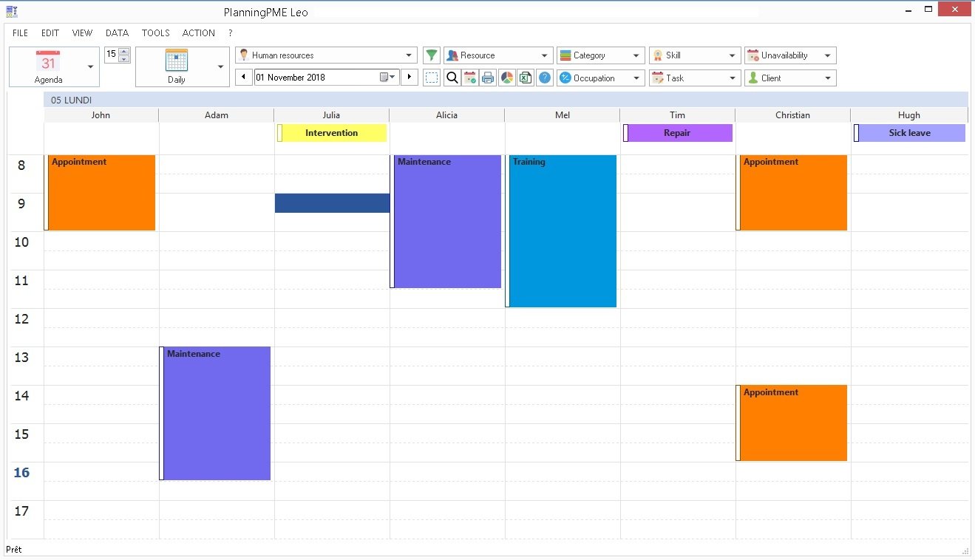The image size is (975, 560).
Task: Click the Daily view calendar icon
Action: [176, 61]
